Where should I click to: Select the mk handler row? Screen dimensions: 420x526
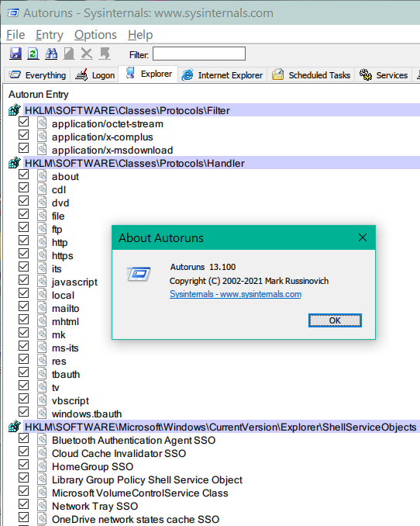pyautogui.click(x=58, y=335)
